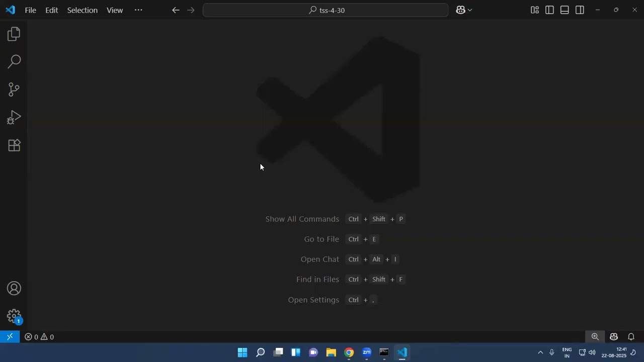The height and width of the screenshot is (362, 644).
Task: Expand the overflow menu ellipsis in menu bar
Action: [138, 10]
